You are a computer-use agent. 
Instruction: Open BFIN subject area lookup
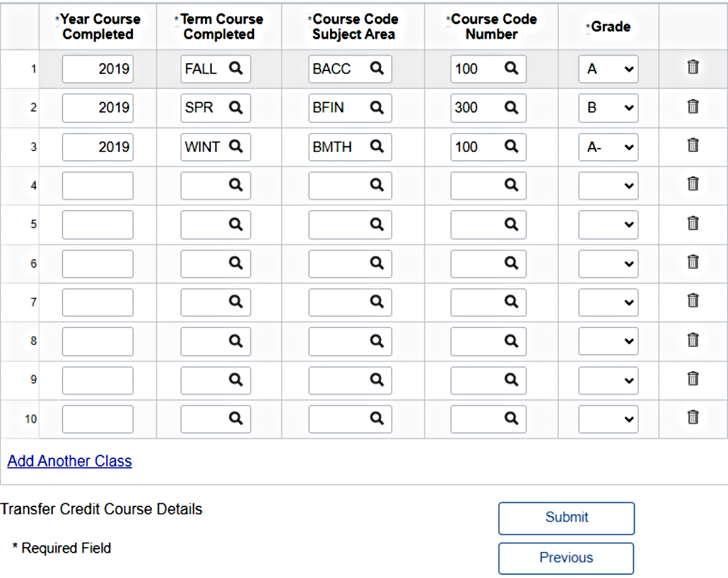(x=377, y=108)
